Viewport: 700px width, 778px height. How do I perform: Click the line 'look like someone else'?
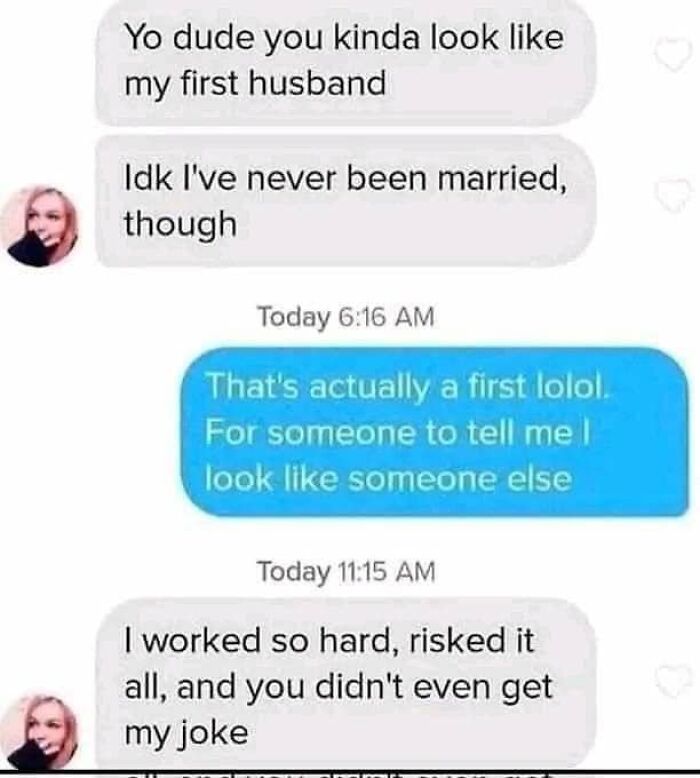(388, 479)
